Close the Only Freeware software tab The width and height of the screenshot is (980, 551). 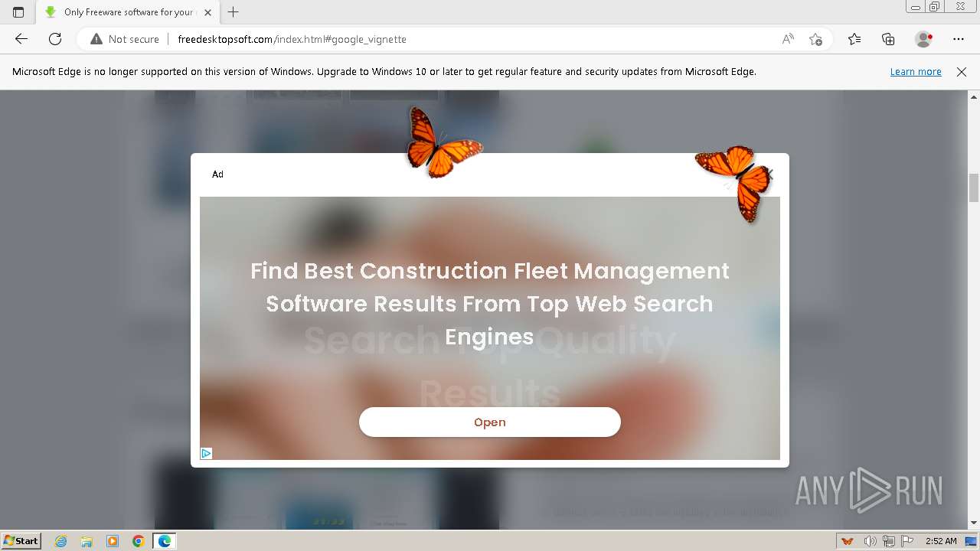[208, 12]
